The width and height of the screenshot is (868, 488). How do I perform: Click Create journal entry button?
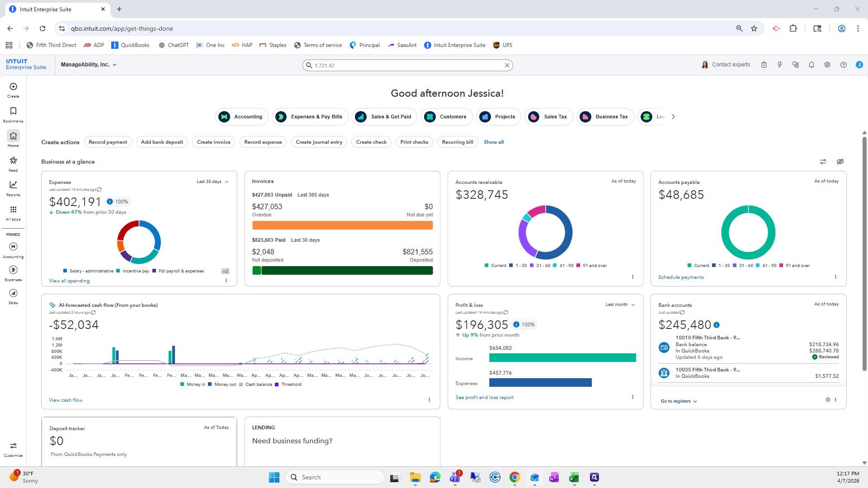click(x=319, y=142)
